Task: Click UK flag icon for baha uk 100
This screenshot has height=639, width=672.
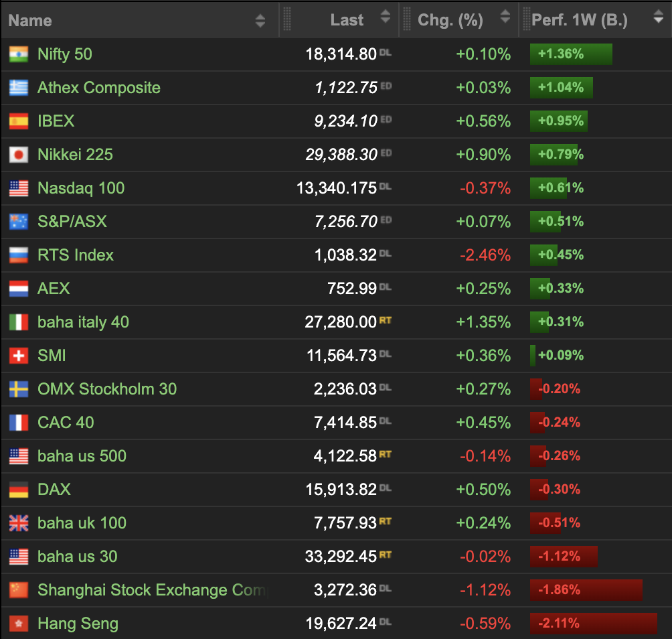Action: [19, 523]
